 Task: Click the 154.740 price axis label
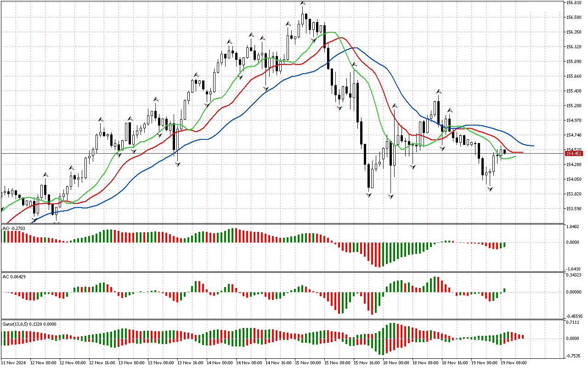[x=575, y=135]
